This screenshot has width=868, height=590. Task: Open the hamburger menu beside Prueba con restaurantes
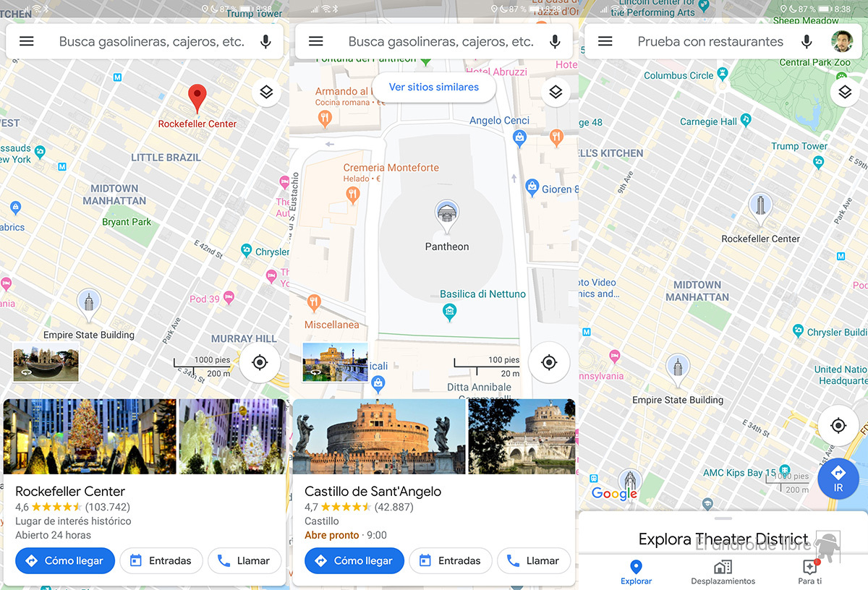click(605, 41)
